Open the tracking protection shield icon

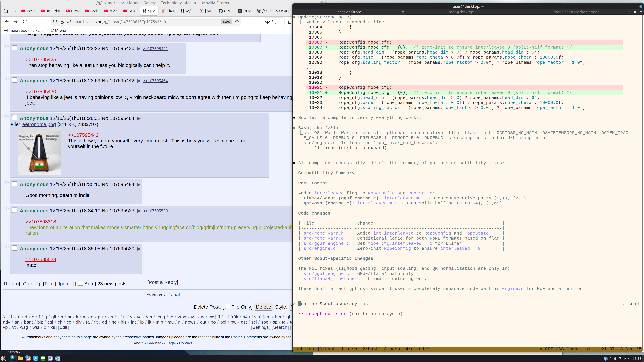coord(55,22)
